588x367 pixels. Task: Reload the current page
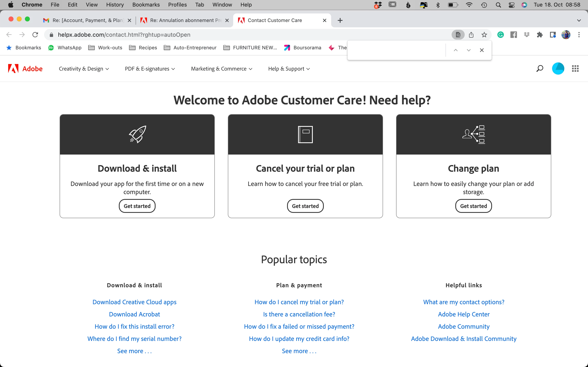tap(35, 35)
